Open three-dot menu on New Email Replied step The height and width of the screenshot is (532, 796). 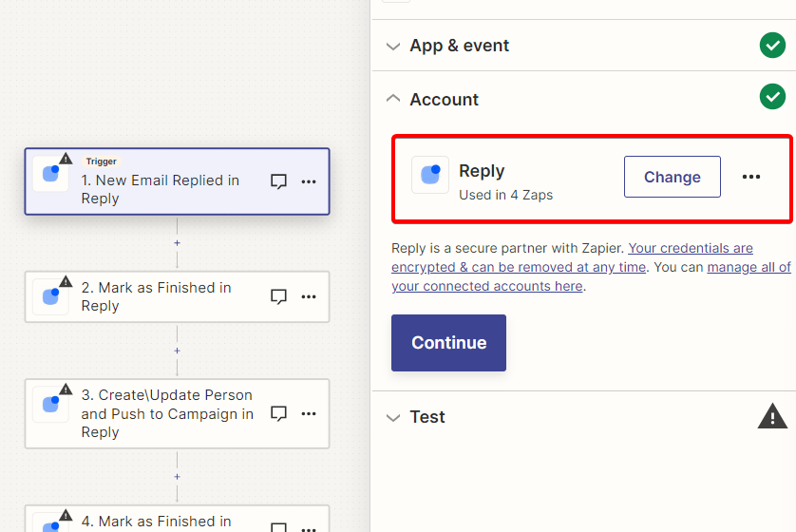click(x=309, y=181)
